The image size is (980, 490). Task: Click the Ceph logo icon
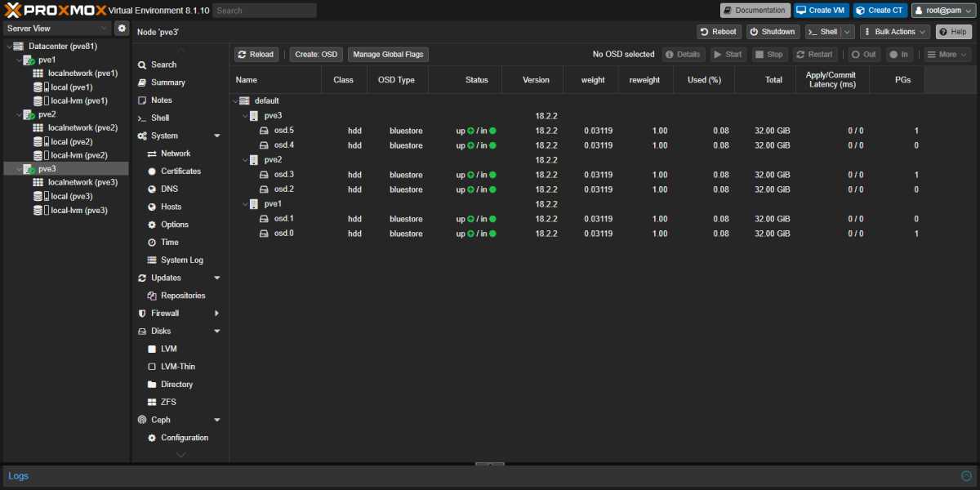[142, 420]
